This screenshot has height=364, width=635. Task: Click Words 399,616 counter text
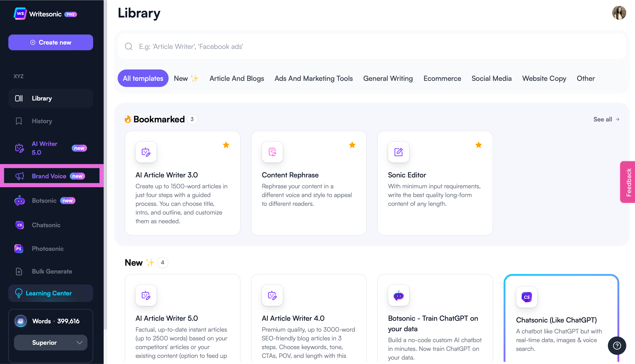tap(56, 321)
